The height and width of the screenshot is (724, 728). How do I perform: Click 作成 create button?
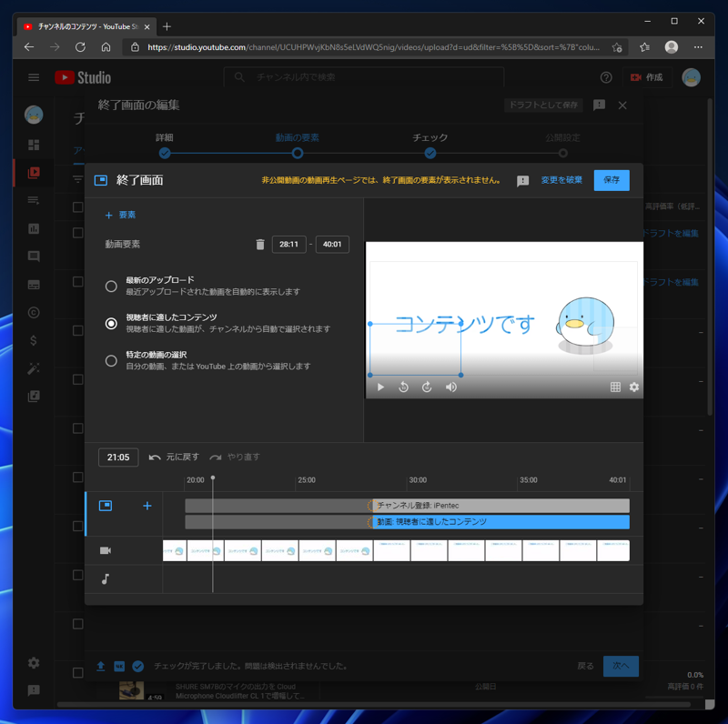[647, 77]
